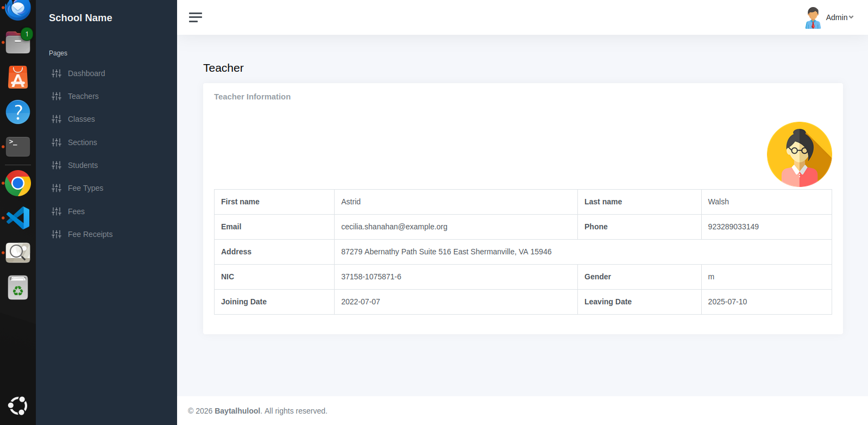Click the sliders icon beside Fee Receipts
Image resolution: width=868 pixels, height=425 pixels.
(x=56, y=234)
